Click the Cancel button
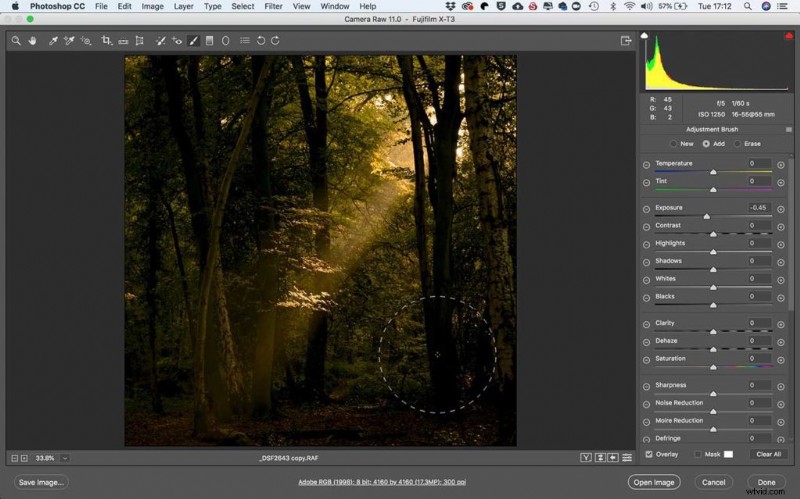This screenshot has height=499, width=800. click(713, 482)
